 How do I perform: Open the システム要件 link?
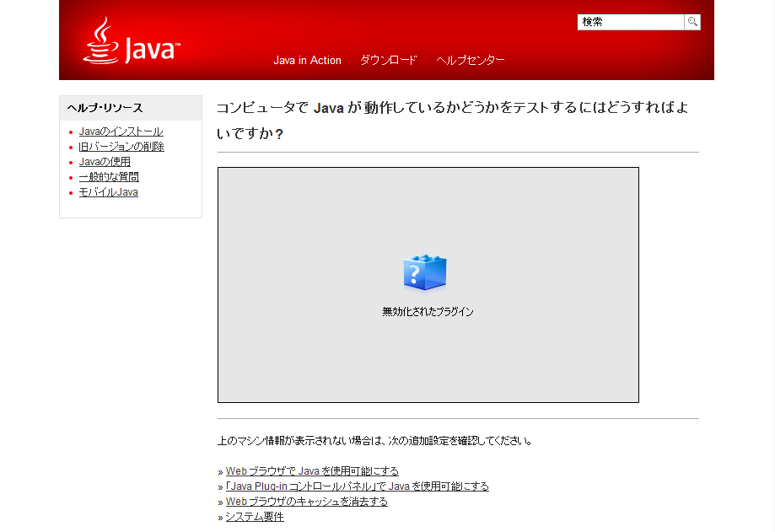click(255, 517)
